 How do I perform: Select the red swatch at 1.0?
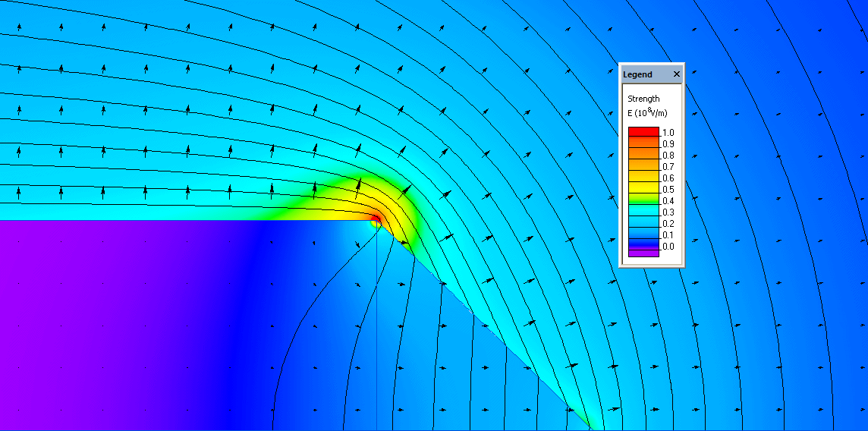coord(644,132)
